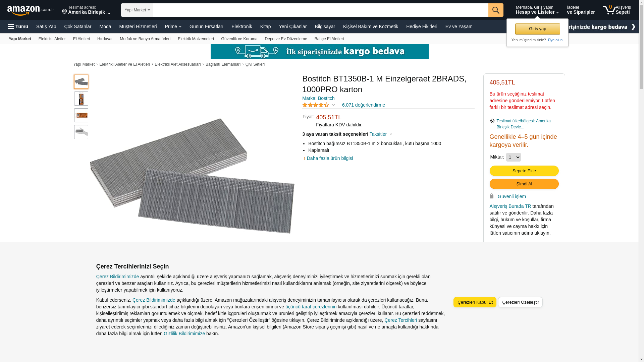
Task: Open the Tümü hamburger menu
Action: point(18,26)
